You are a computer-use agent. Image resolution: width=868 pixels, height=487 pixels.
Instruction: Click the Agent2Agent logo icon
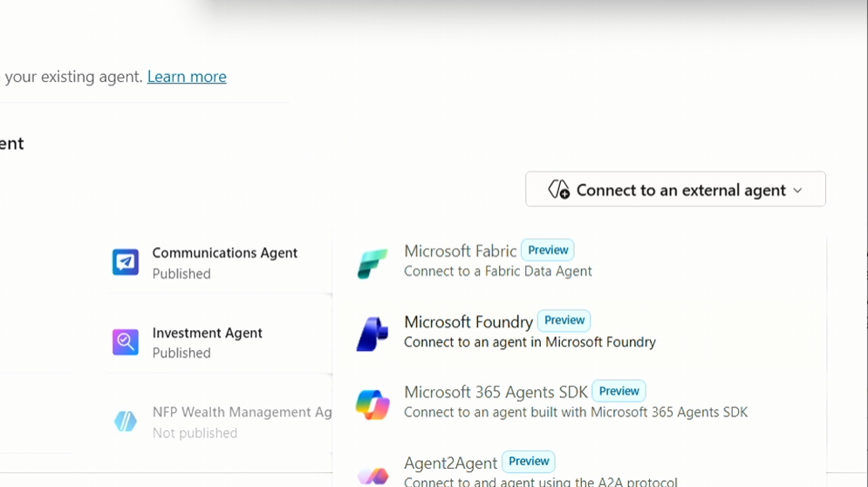pyautogui.click(x=372, y=475)
